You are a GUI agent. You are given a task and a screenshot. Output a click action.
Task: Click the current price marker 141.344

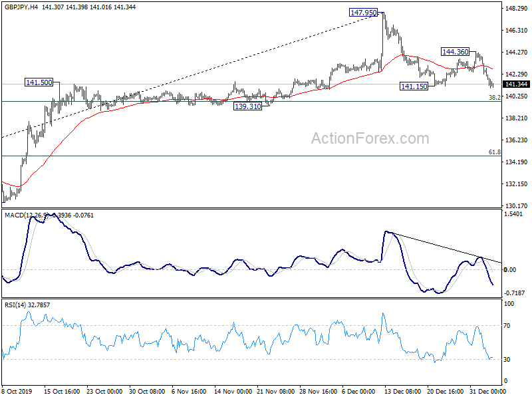[x=516, y=84]
